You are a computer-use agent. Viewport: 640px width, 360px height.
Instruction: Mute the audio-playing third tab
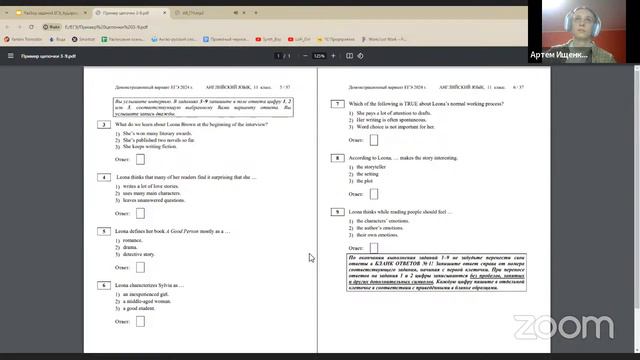(236, 13)
